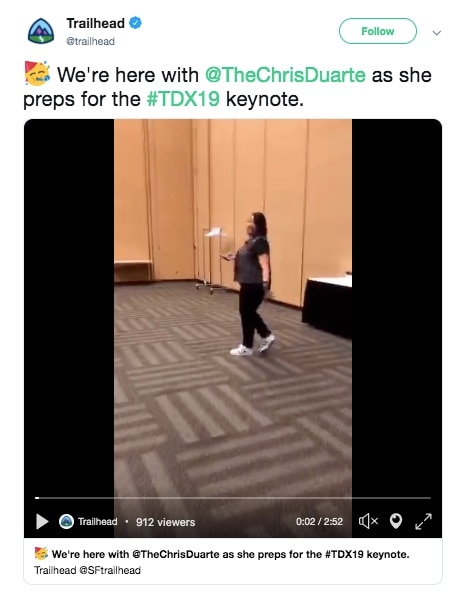Screen dimensions: 460x593
Task: Click the @trailhead handle under the name
Action: 90,41
